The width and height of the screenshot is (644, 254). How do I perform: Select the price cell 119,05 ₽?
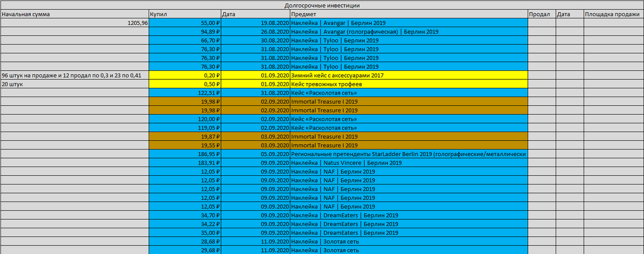[185, 128]
